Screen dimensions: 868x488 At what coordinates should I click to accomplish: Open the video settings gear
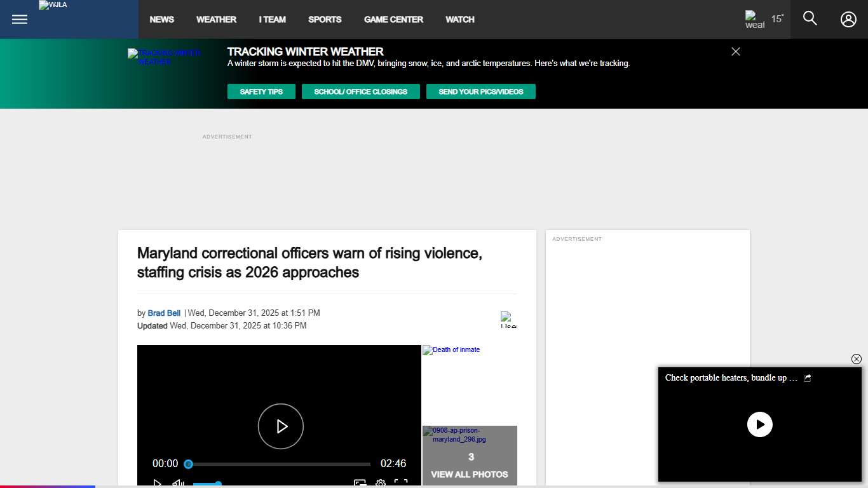pos(381,484)
